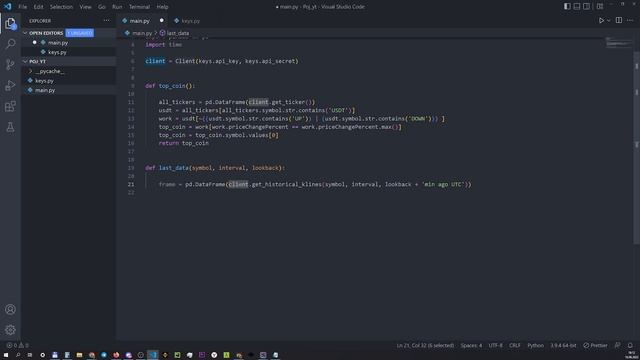This screenshot has width=640, height=360.
Task: Open the Terminal menu
Action: tap(139, 7)
